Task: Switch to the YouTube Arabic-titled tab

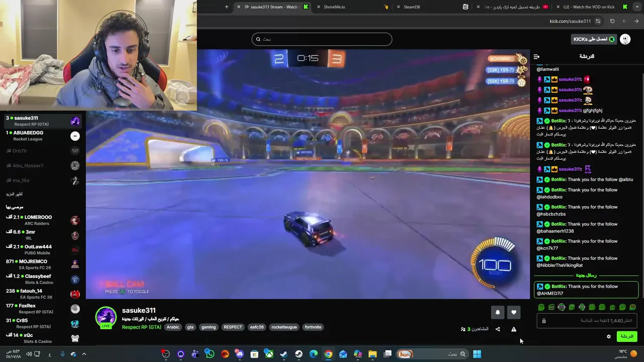Action: pos(513,7)
